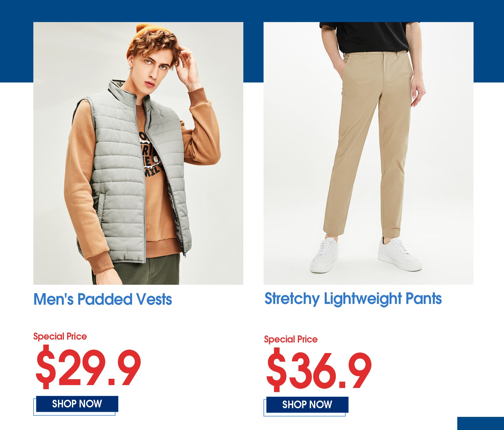Click the blue header banner at top
This screenshot has width=504, height=430.
tap(252, 11)
